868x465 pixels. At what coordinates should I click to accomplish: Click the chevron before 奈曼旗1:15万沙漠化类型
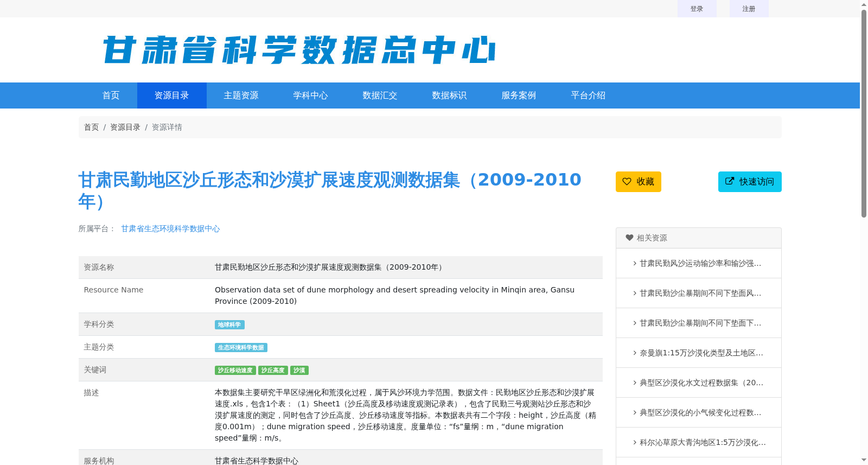point(635,353)
